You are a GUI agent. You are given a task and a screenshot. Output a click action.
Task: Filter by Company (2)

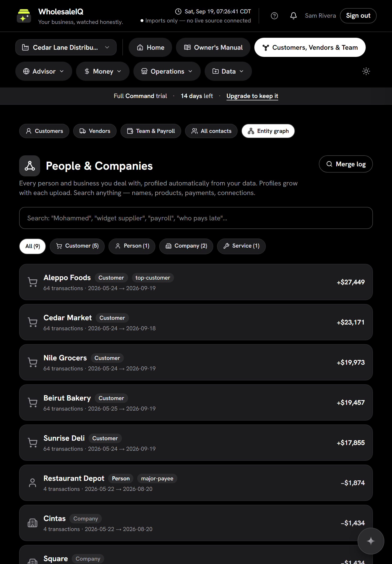coord(186,246)
